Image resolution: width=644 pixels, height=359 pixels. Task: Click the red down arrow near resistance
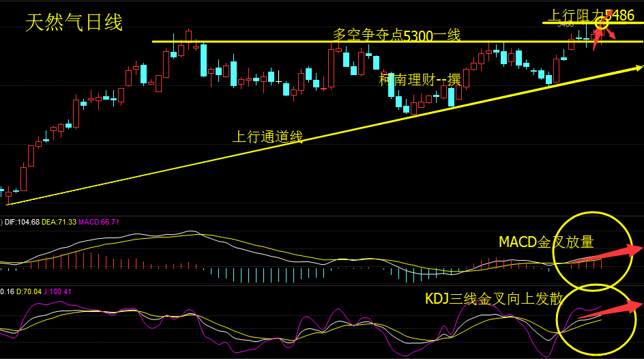(610, 33)
